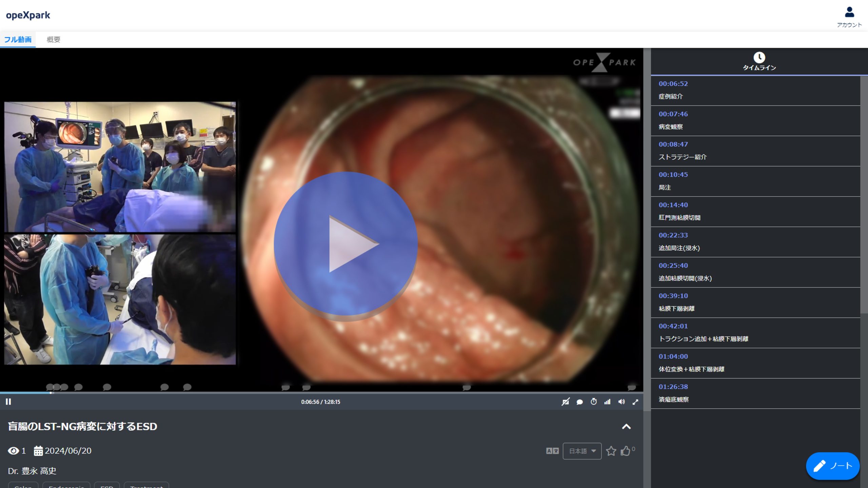Jump to 00:06:52 症例紹介 in timeline
The width and height of the screenshot is (868, 488).
(755, 90)
